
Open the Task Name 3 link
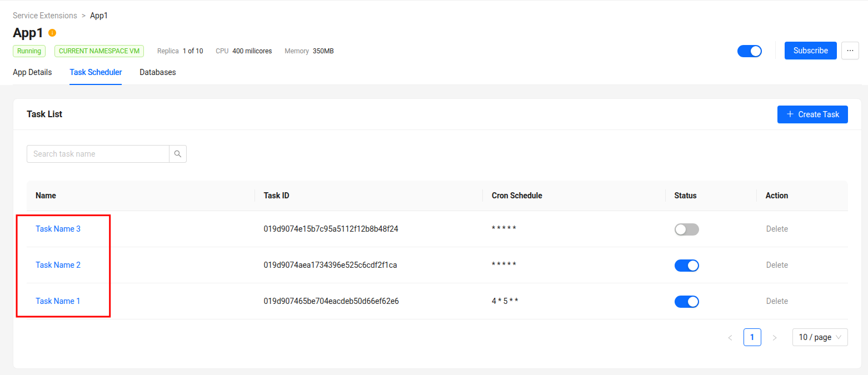[58, 229]
